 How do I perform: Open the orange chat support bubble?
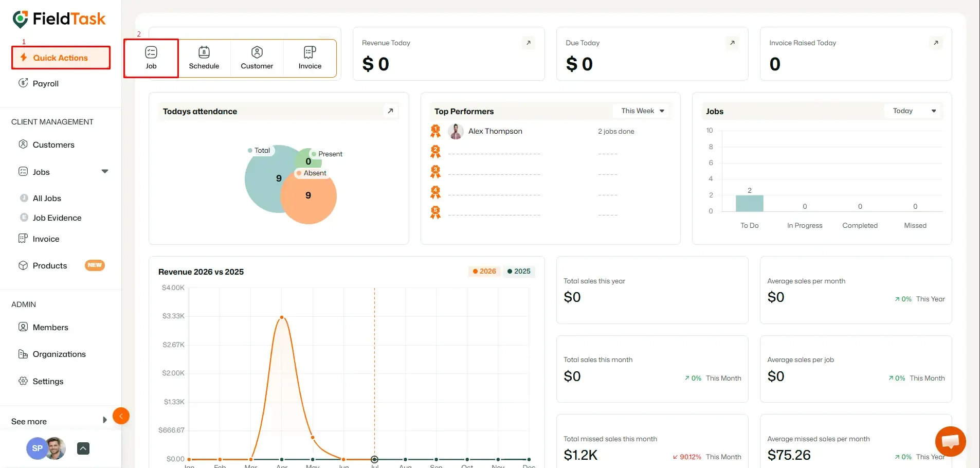(x=950, y=441)
